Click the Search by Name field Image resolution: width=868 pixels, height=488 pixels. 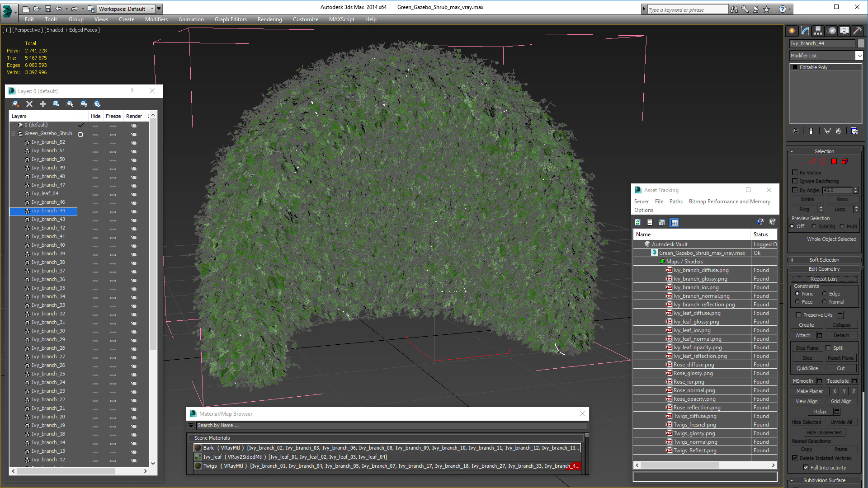[389, 425]
